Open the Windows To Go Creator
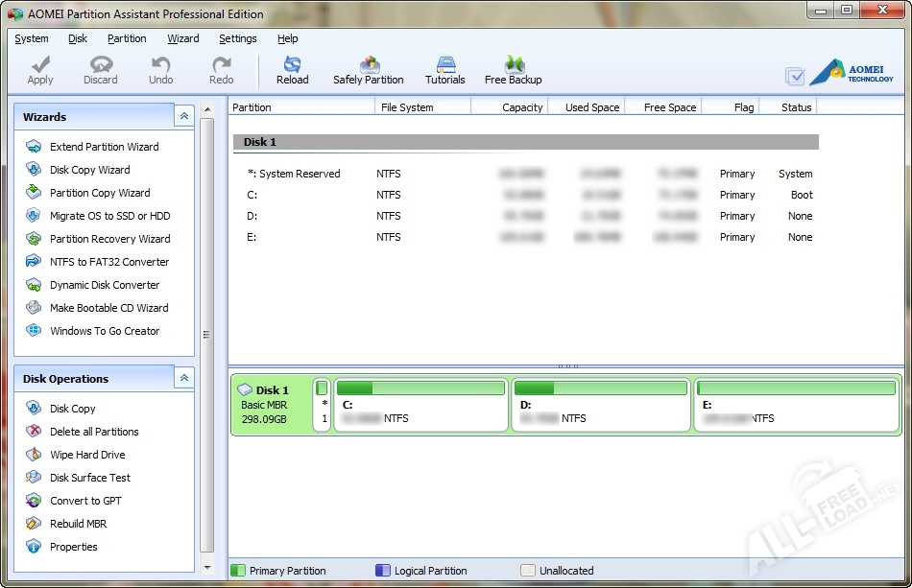The image size is (912, 588). point(105,331)
